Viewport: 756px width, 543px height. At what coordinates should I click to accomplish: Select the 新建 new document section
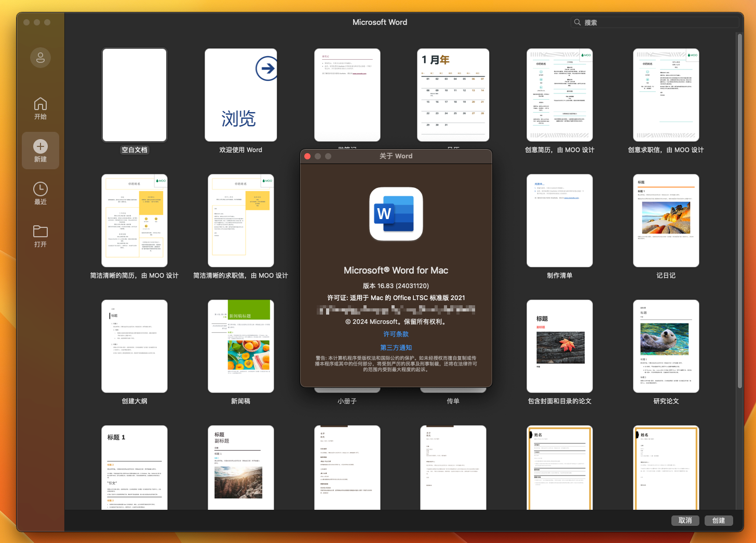(40, 151)
